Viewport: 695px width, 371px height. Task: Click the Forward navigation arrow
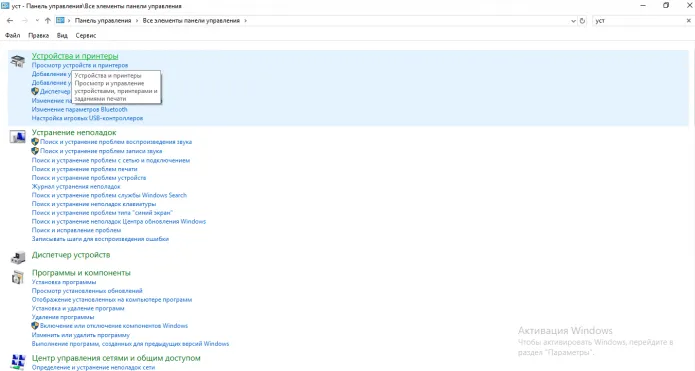(x=25, y=20)
